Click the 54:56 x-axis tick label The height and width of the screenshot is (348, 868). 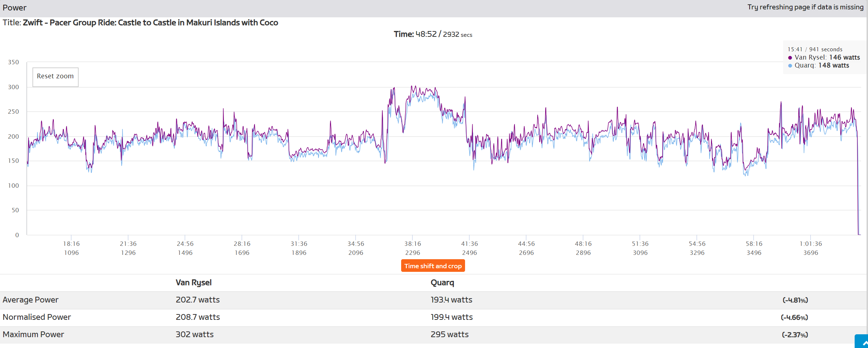point(697,244)
